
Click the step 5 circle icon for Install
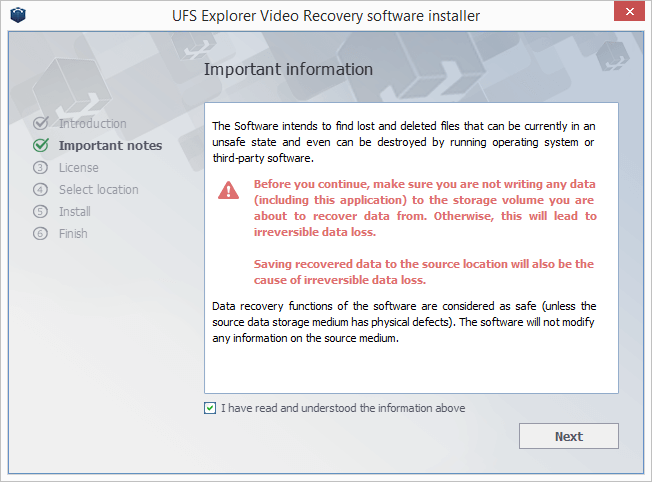[40, 212]
